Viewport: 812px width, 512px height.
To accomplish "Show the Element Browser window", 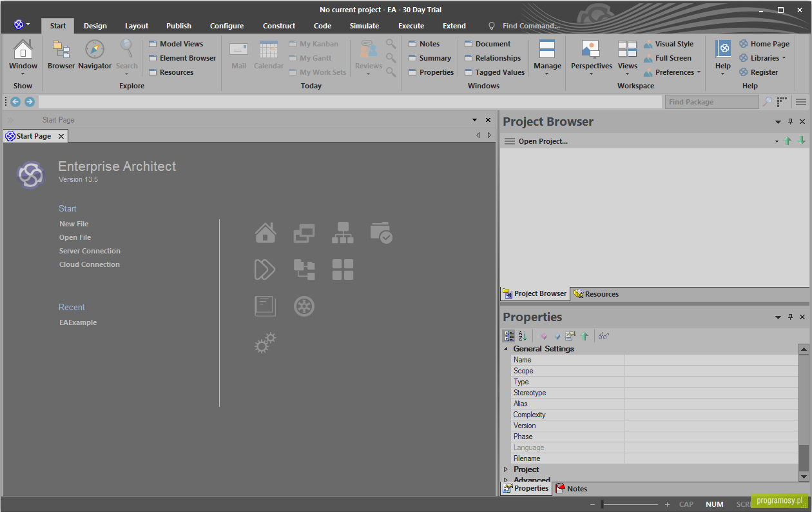I will coord(182,58).
